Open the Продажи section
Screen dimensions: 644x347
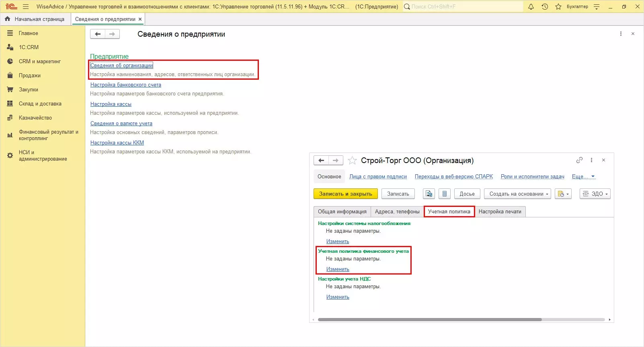(x=29, y=75)
